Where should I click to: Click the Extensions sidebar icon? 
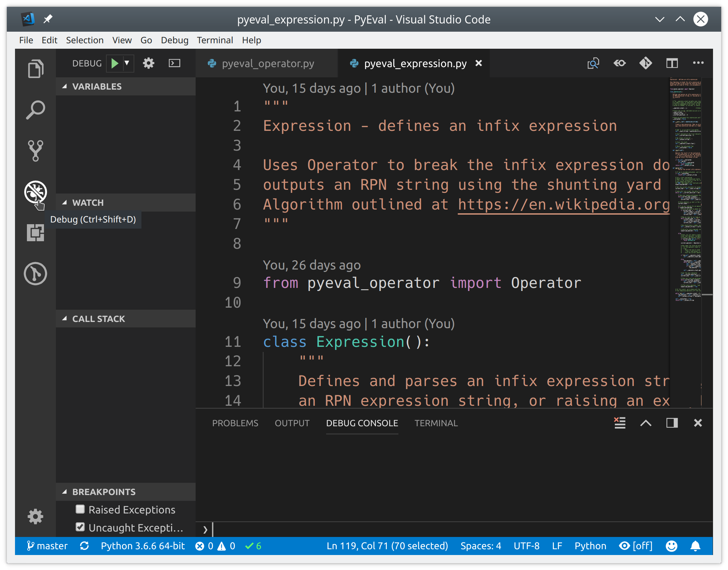click(x=35, y=232)
